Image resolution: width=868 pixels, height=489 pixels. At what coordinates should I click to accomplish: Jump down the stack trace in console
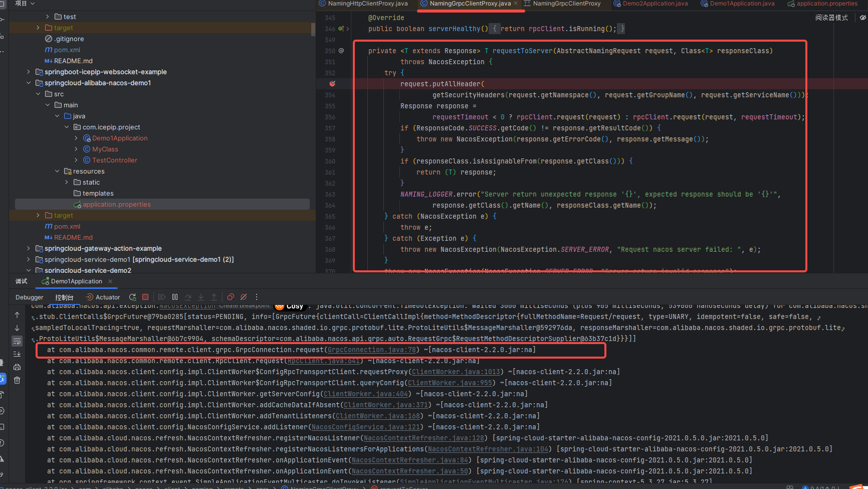17,328
